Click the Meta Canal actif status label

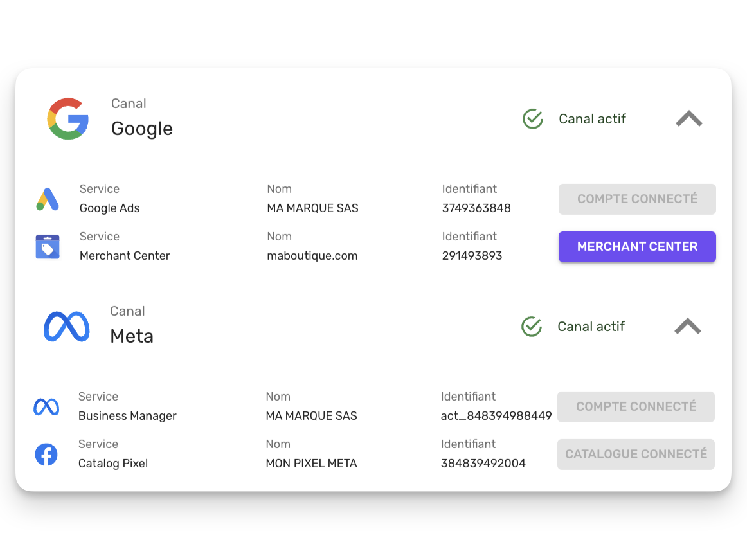click(591, 327)
